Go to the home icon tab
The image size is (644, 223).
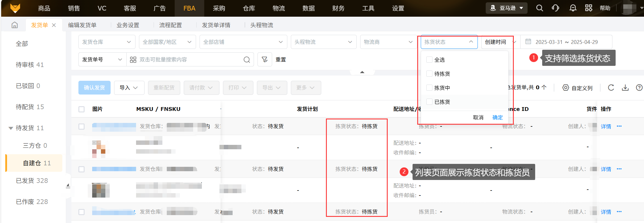tap(15, 25)
